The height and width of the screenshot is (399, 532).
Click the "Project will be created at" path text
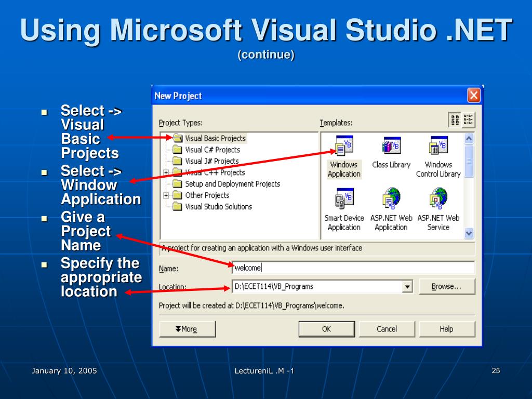click(251, 305)
